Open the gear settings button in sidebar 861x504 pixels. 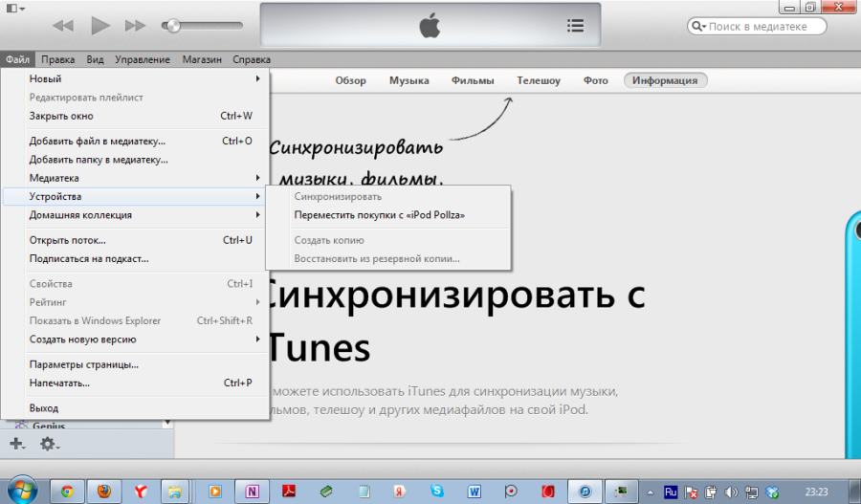(50, 444)
